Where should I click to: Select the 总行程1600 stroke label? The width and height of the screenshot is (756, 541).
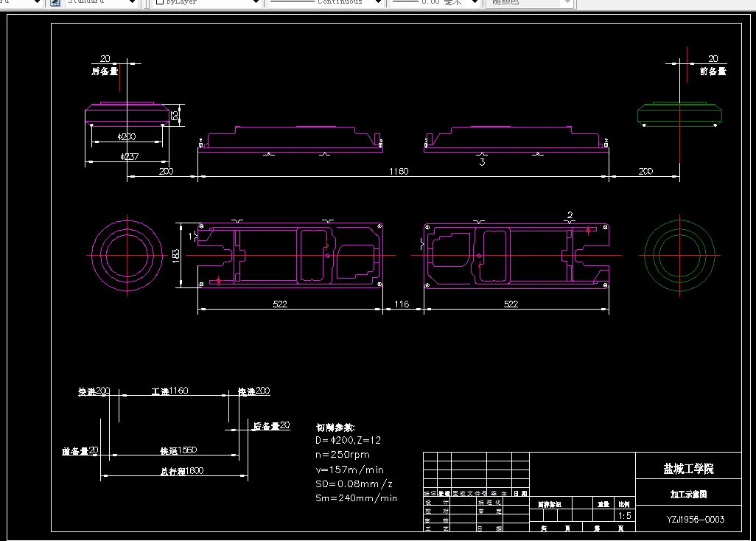tap(182, 470)
